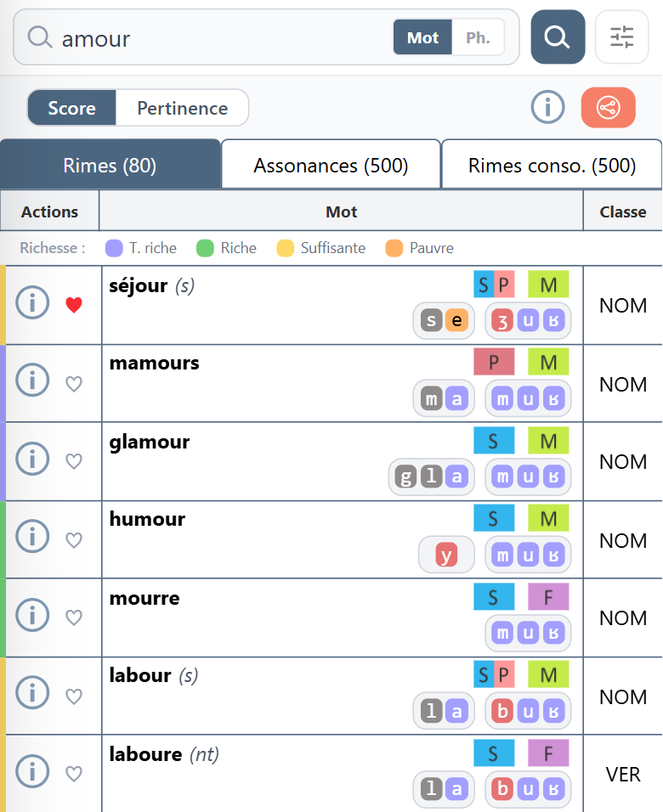Show info for the word glamour

coord(32,459)
